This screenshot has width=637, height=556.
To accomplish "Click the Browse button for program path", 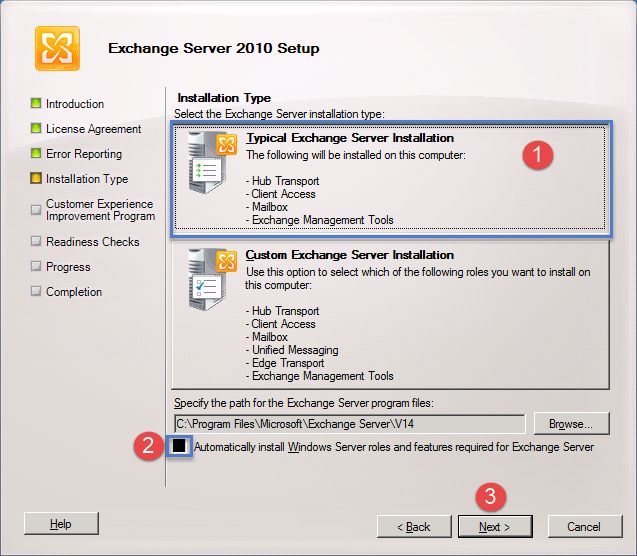I will click(571, 424).
